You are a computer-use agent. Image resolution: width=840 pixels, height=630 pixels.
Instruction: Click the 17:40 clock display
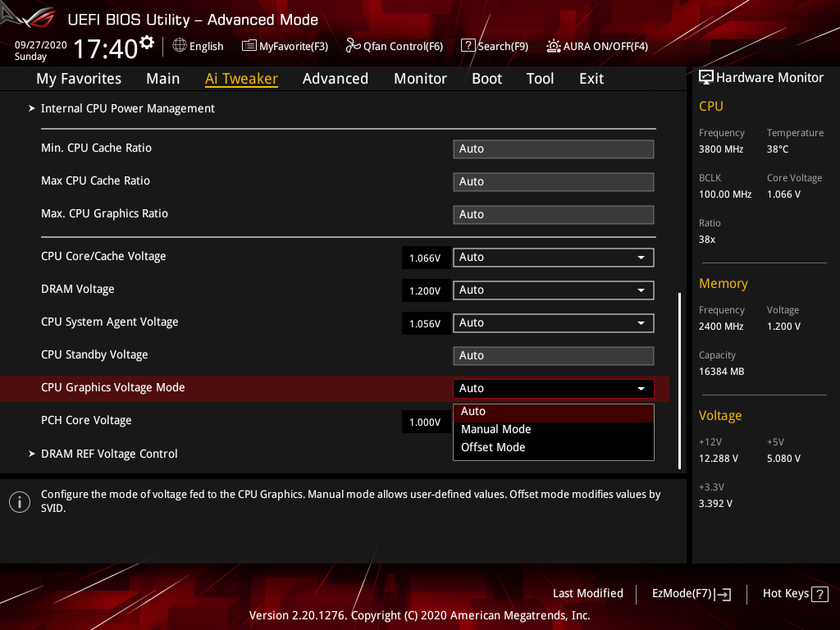[106, 48]
